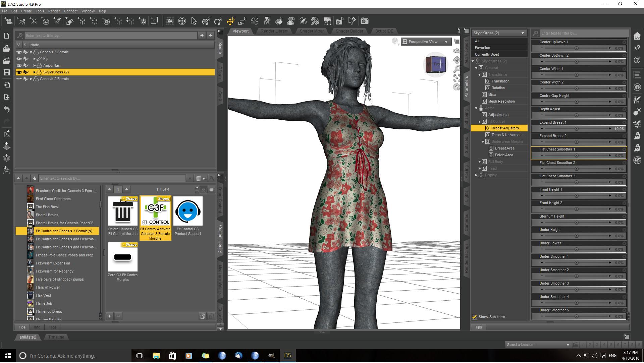Select the Scale tool icon
The height and width of the screenshot is (363, 644).
point(242,21)
